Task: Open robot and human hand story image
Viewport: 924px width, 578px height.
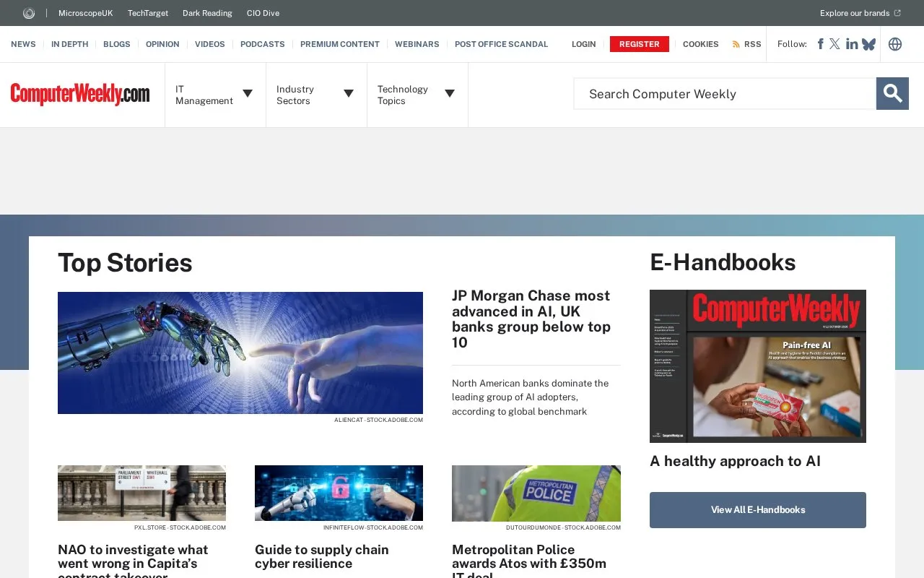Action: click(240, 353)
